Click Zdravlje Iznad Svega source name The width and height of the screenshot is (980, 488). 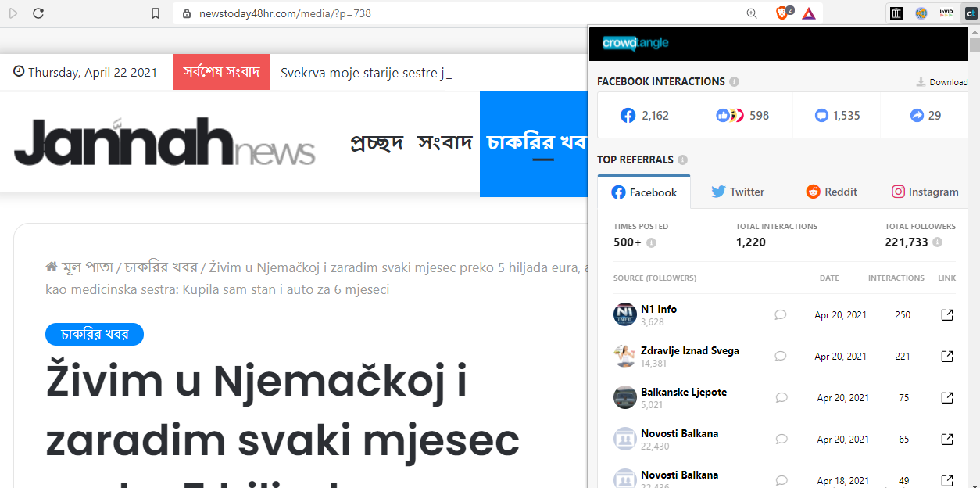click(x=690, y=350)
